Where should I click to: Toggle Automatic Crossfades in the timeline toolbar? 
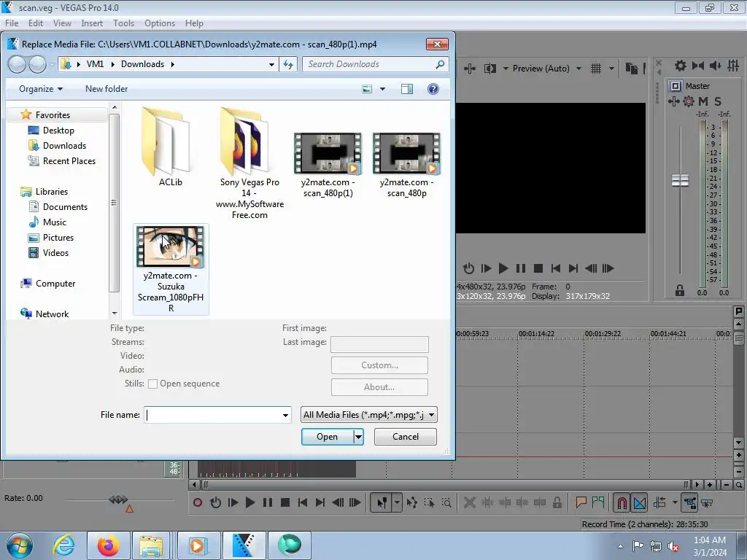[640, 502]
